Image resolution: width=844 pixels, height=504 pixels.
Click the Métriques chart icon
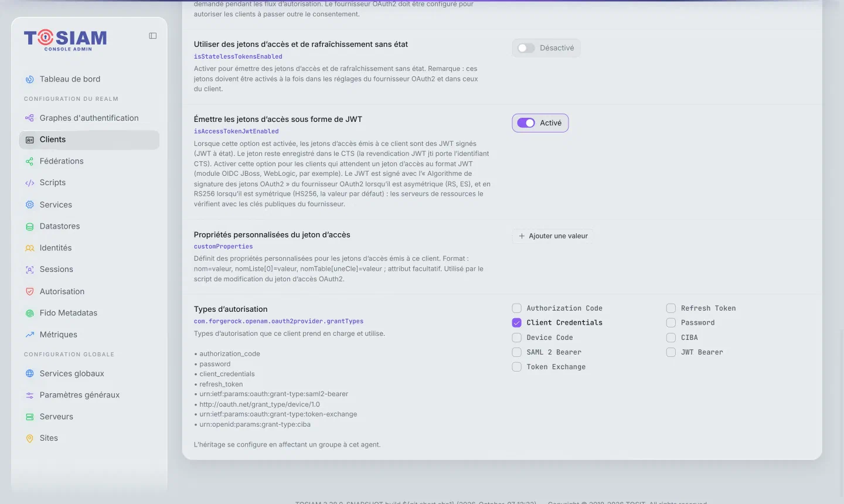coord(30,335)
